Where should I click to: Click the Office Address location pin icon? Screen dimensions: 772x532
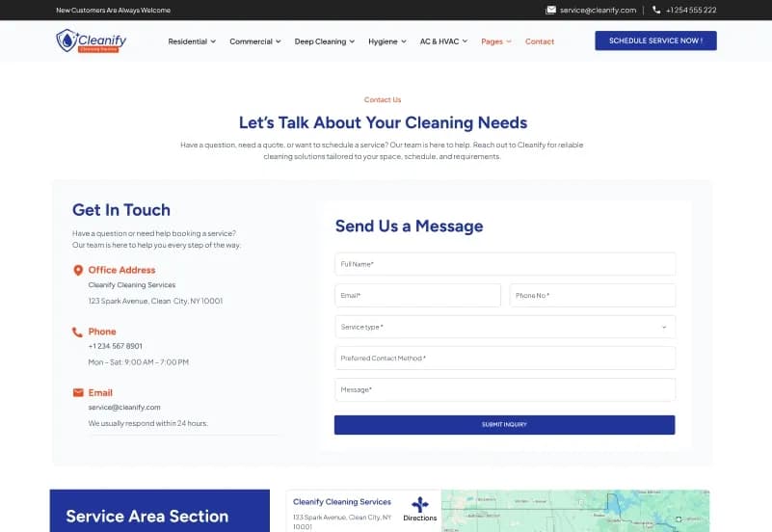point(78,270)
